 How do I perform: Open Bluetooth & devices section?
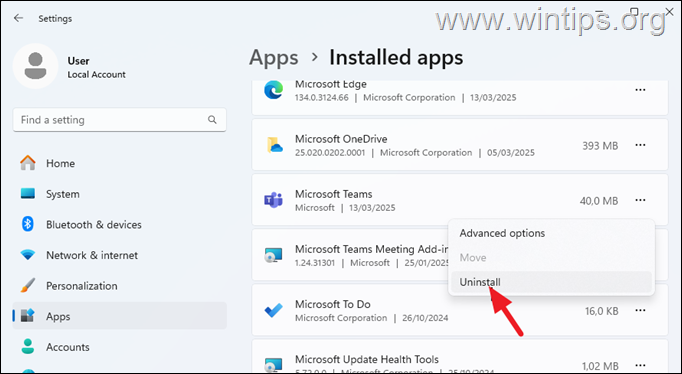coord(120,224)
